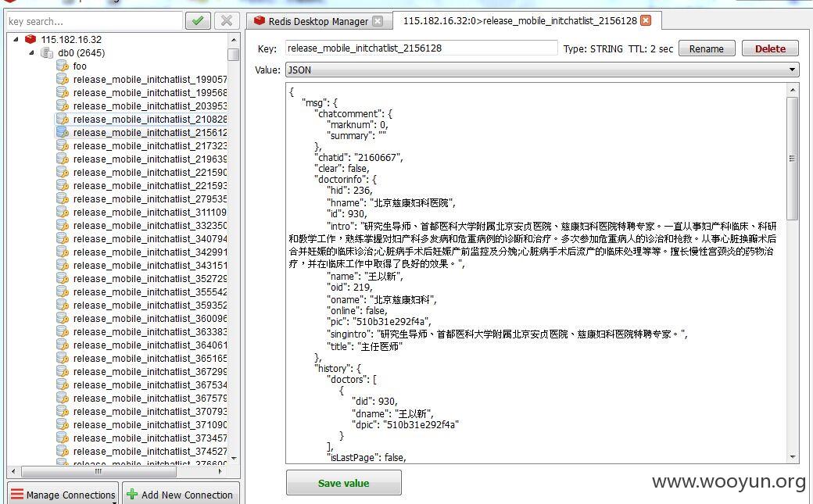This screenshot has width=813, height=504.
Task: Click key icon beside release_mobile_initchatlist_219639
Action: 63,159
